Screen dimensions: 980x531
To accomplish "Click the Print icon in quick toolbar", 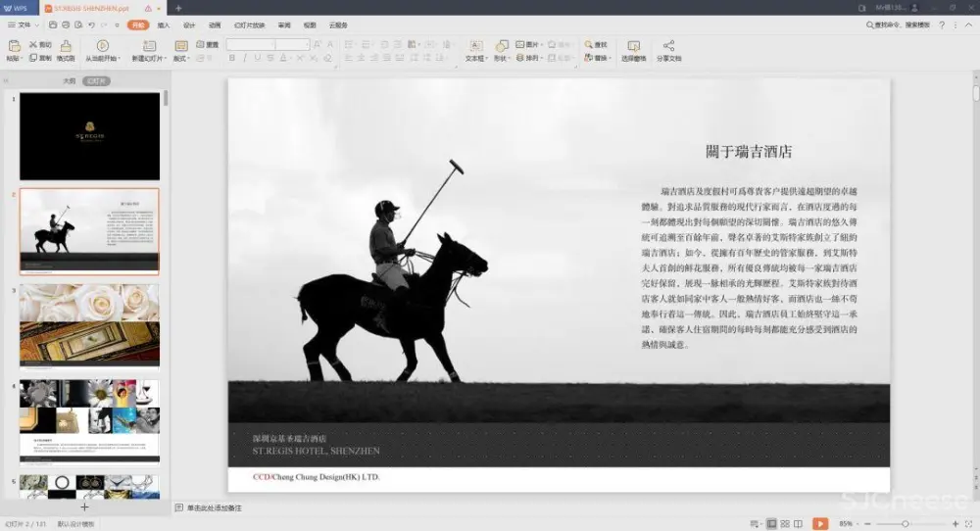I will pyautogui.click(x=66, y=25).
